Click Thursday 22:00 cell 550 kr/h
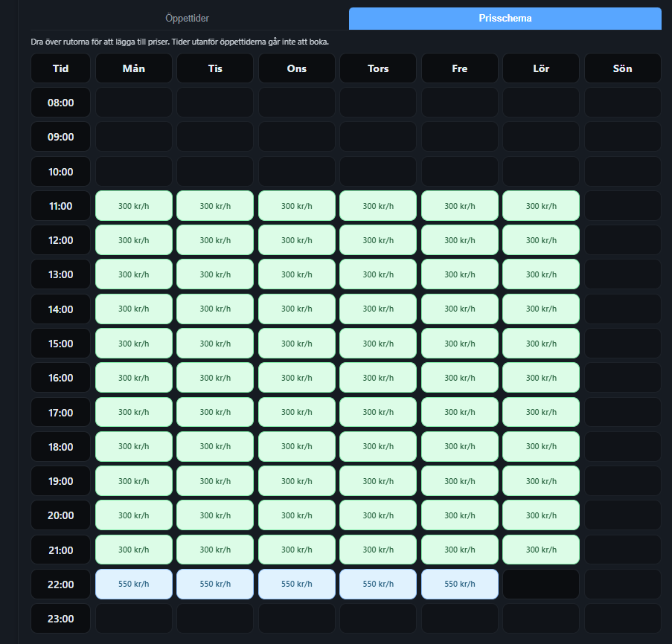The width and height of the screenshot is (672, 644). coord(378,584)
